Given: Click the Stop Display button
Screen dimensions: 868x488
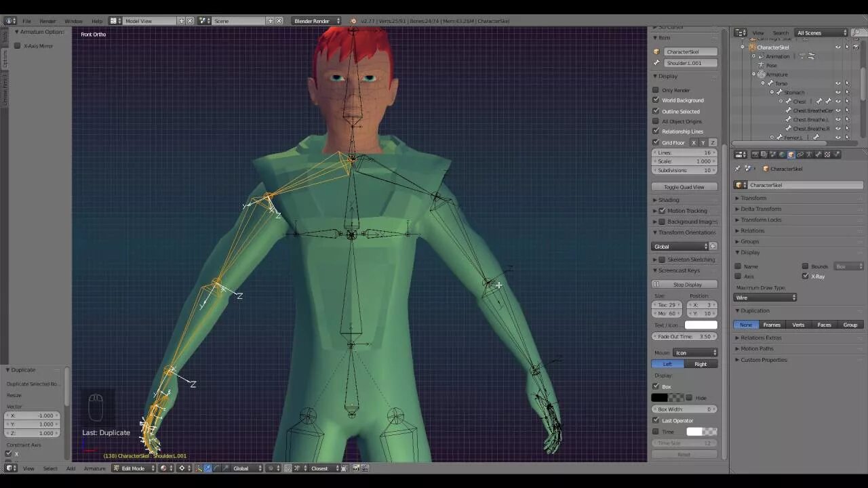Looking at the screenshot, I should (684, 285).
